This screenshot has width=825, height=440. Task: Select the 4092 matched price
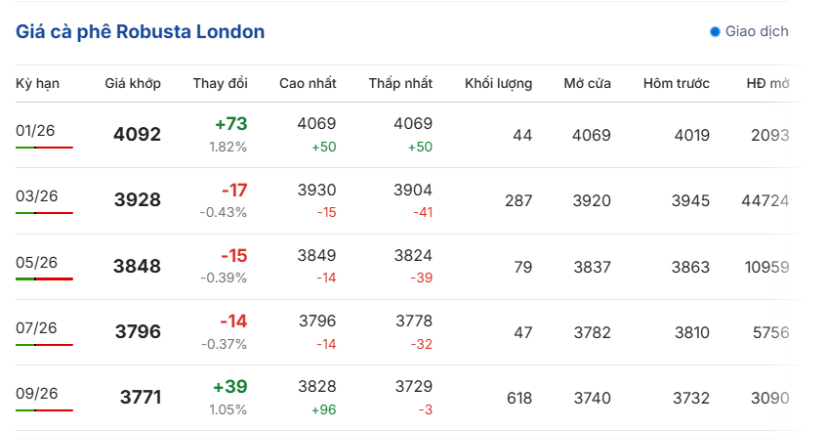point(137,134)
